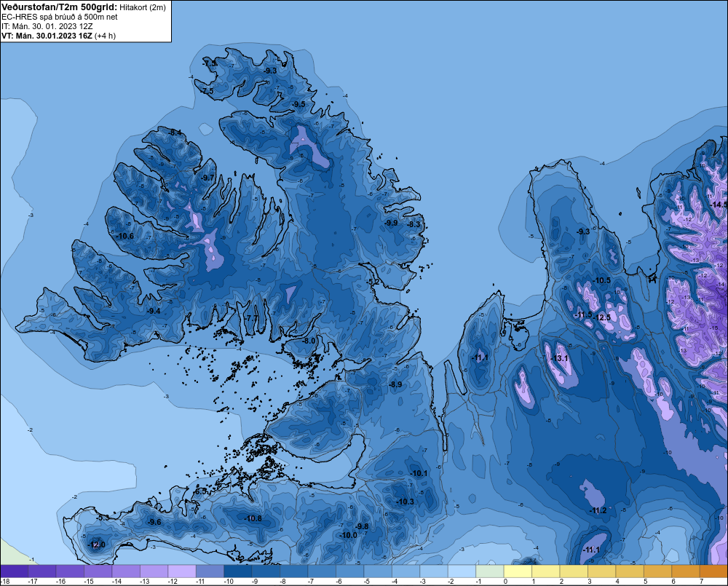Click the 'Hitakort (2m)' header text
The width and height of the screenshot is (728, 586).
tap(142, 7)
